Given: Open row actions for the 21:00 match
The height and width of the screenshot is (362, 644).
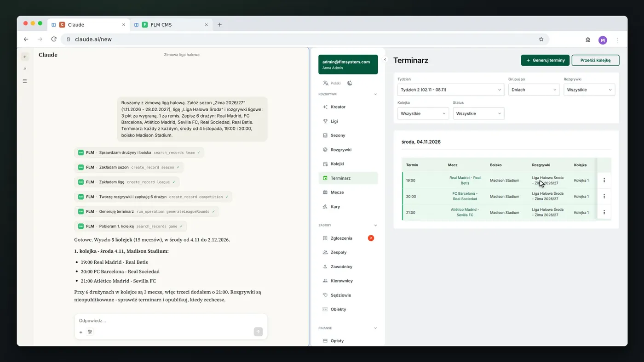Looking at the screenshot, I should [x=604, y=212].
